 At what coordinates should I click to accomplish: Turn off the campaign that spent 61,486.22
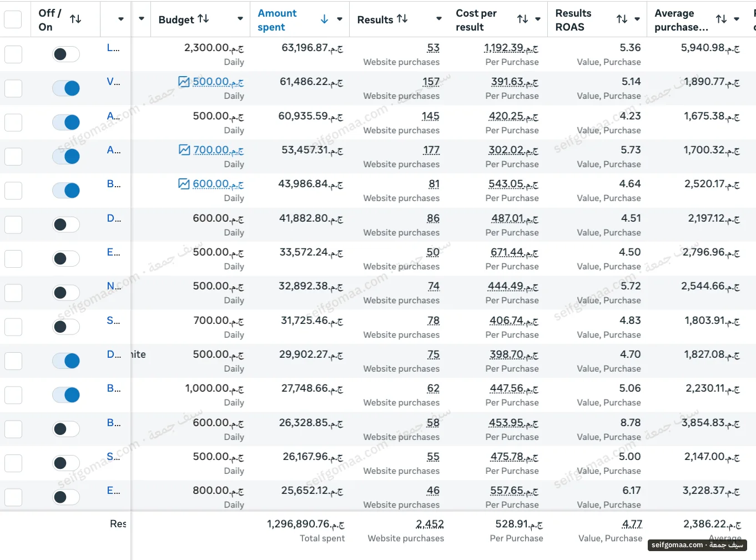(x=66, y=88)
